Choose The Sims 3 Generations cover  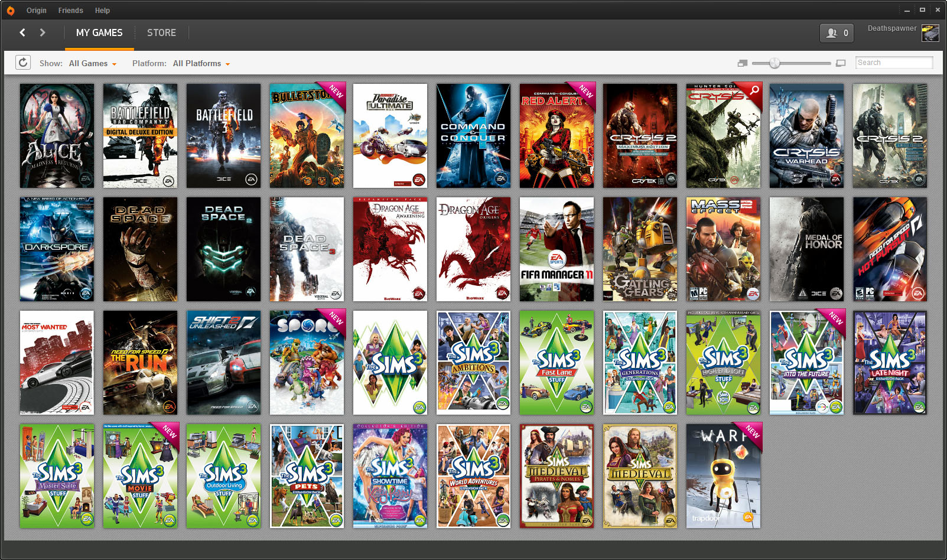pyautogui.click(x=640, y=363)
